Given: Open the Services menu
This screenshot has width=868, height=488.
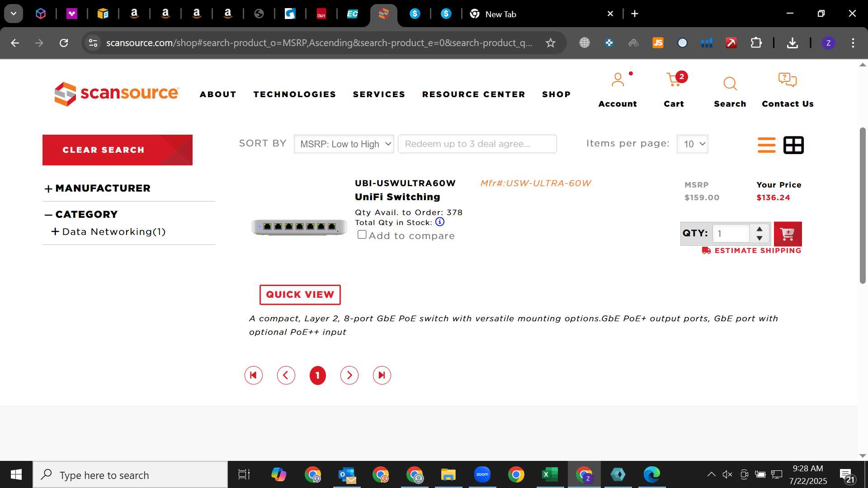Looking at the screenshot, I should (379, 94).
